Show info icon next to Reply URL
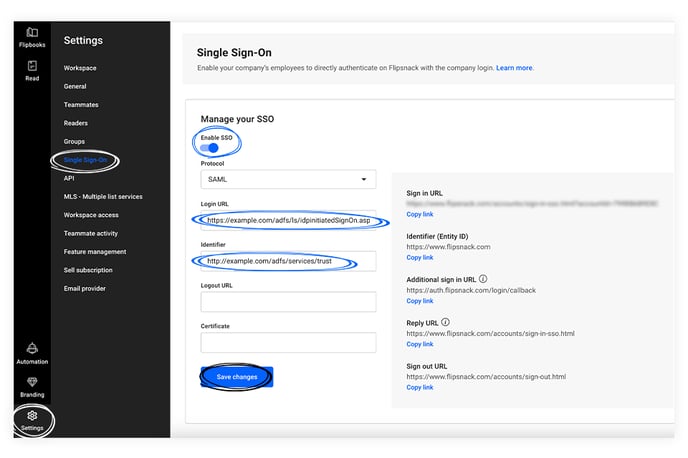Viewport: 688px width, 458px height. pyautogui.click(x=445, y=322)
